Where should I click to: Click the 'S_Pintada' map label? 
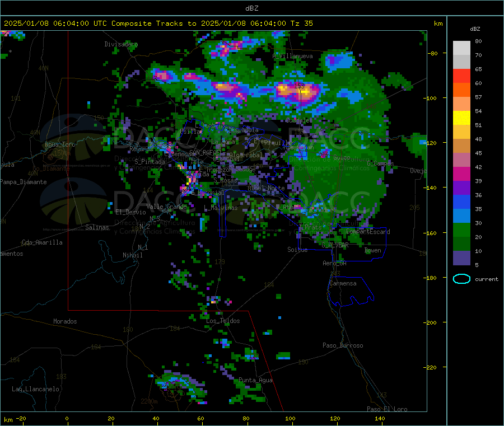tap(150, 162)
